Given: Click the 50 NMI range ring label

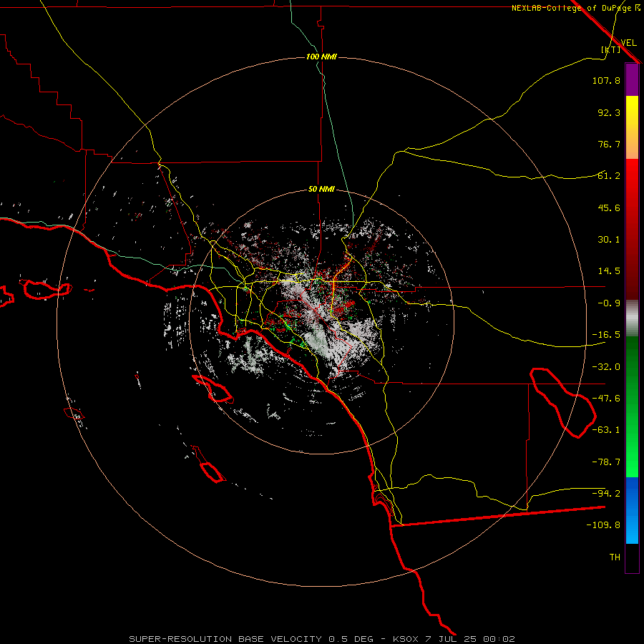Looking at the screenshot, I should coord(321,189).
